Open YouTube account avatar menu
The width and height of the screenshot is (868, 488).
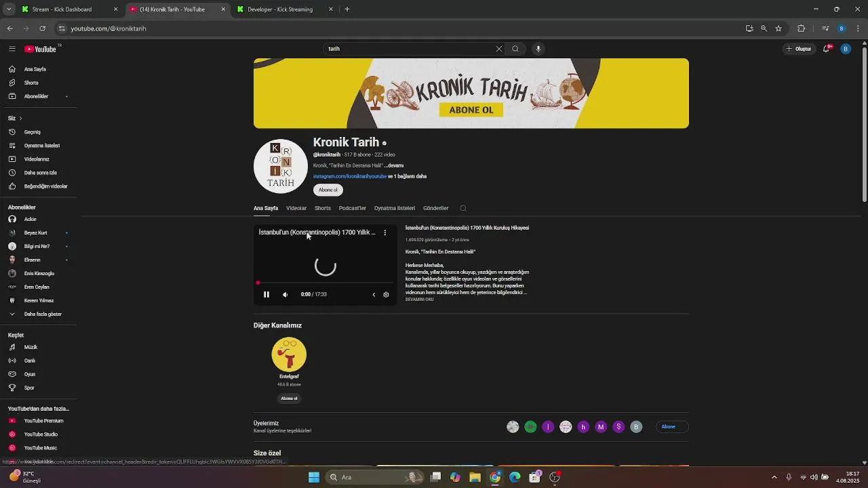pyautogui.click(x=846, y=49)
